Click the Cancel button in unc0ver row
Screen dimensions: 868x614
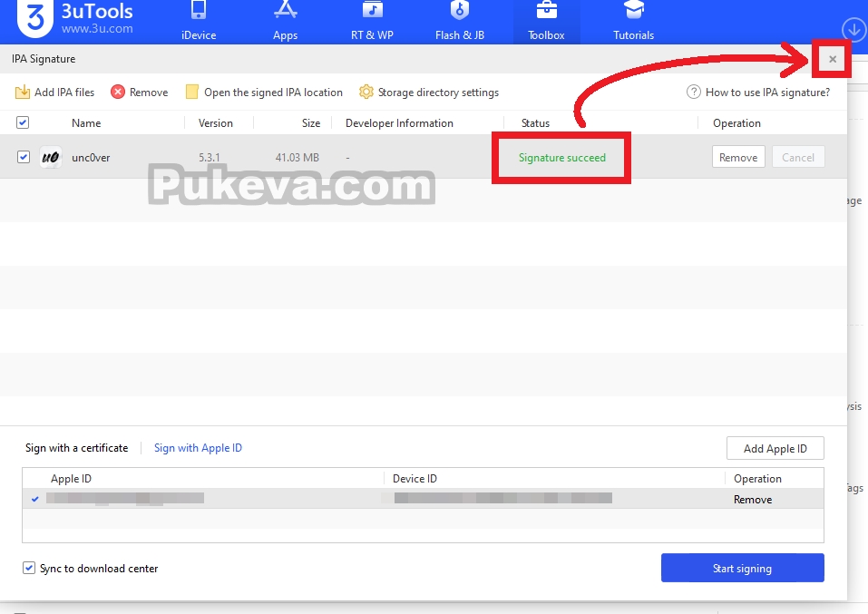[x=798, y=157]
